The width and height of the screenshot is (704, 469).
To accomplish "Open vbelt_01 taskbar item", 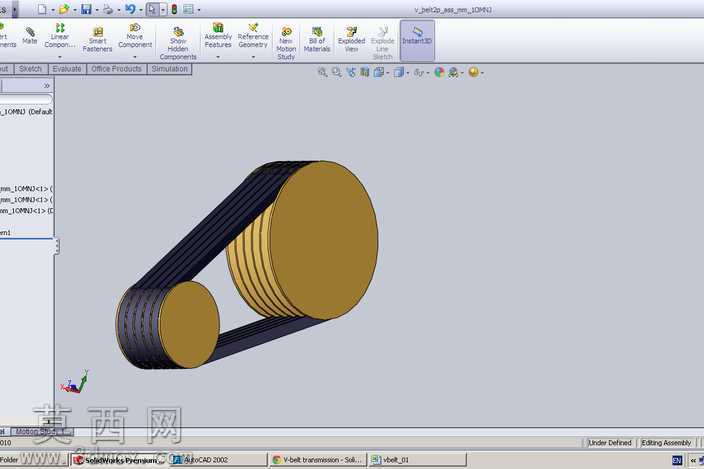I will [418, 460].
